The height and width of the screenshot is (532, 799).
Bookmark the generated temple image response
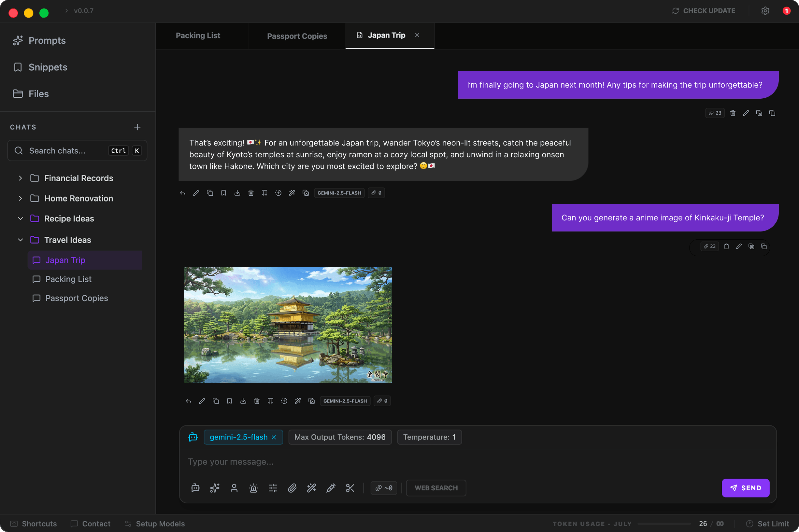tap(229, 401)
